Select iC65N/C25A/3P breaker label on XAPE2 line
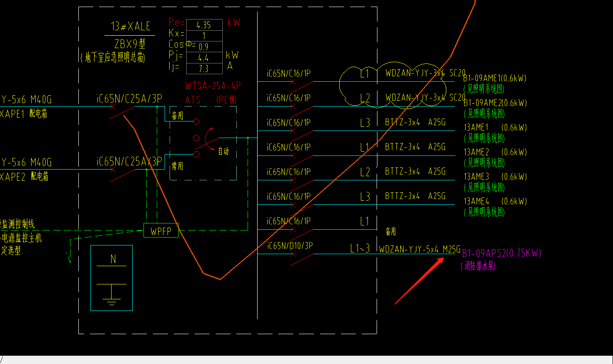This screenshot has height=364, width=613. click(129, 161)
